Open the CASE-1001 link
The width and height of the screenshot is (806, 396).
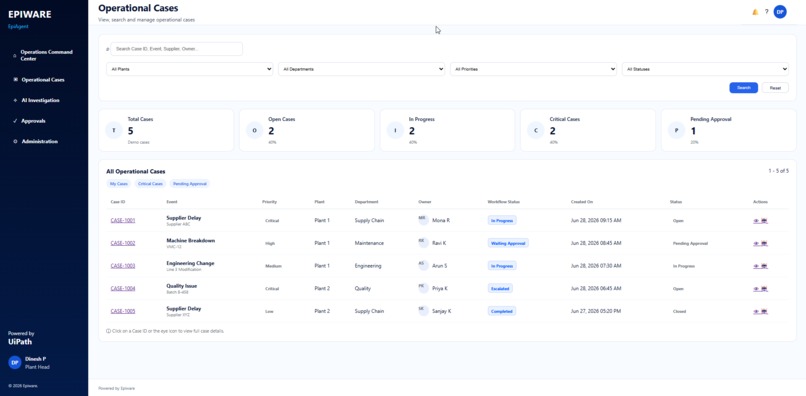coord(123,221)
